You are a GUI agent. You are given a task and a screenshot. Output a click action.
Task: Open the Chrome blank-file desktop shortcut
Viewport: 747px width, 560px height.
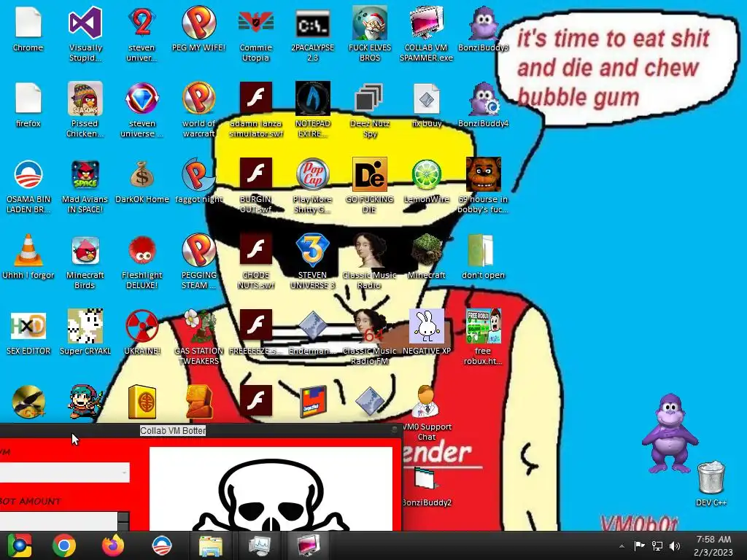(28, 30)
